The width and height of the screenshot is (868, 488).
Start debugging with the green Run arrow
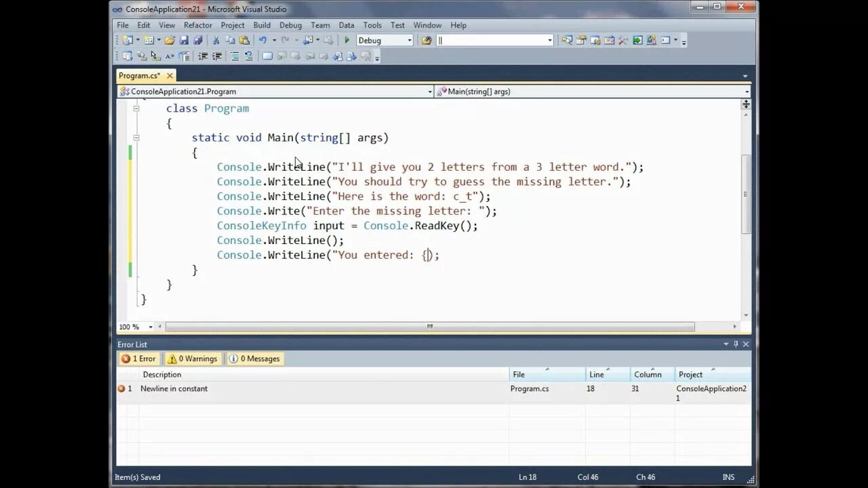[x=346, y=39]
